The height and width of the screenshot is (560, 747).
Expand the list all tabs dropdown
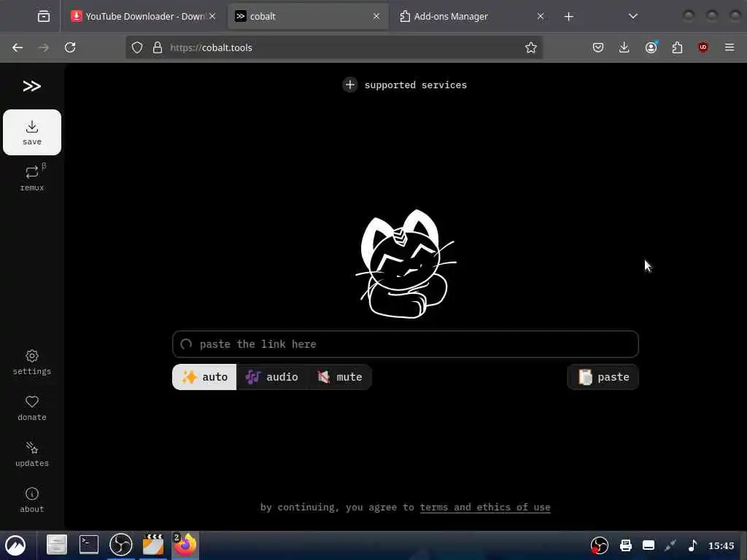[632, 16]
